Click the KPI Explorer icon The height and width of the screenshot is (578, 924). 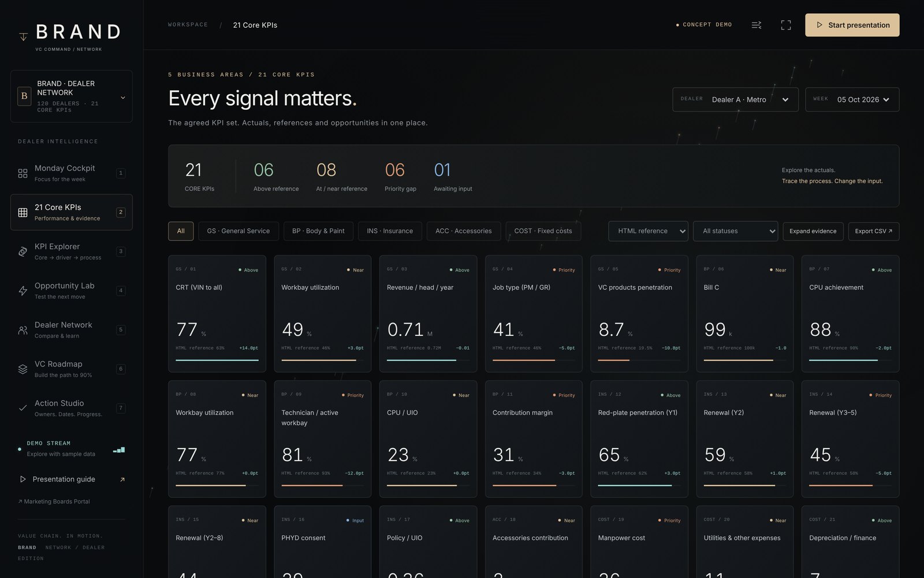point(23,251)
